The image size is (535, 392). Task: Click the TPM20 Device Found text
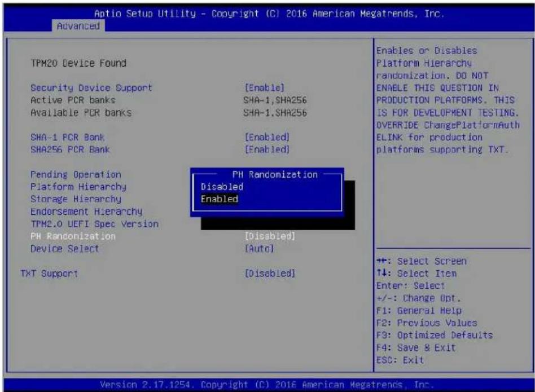pos(78,63)
